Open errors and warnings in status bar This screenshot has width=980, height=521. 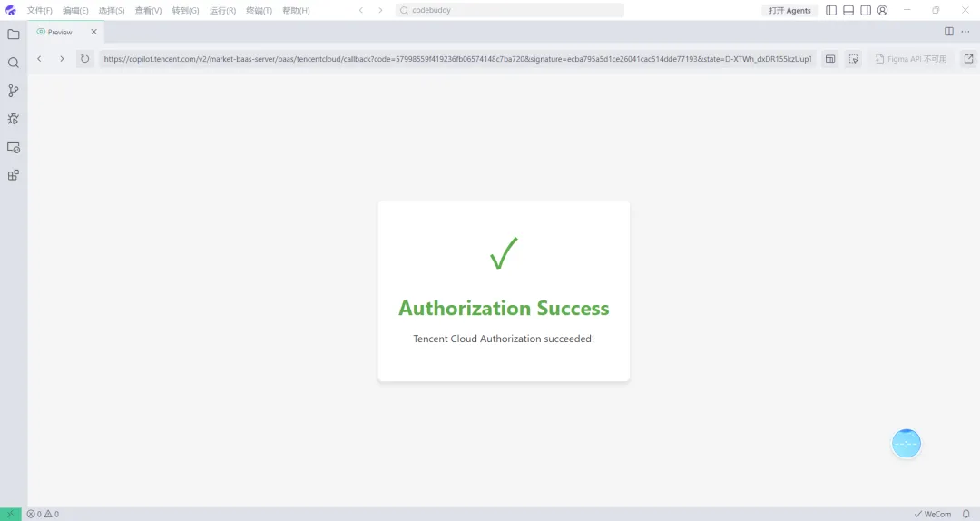[44, 514]
